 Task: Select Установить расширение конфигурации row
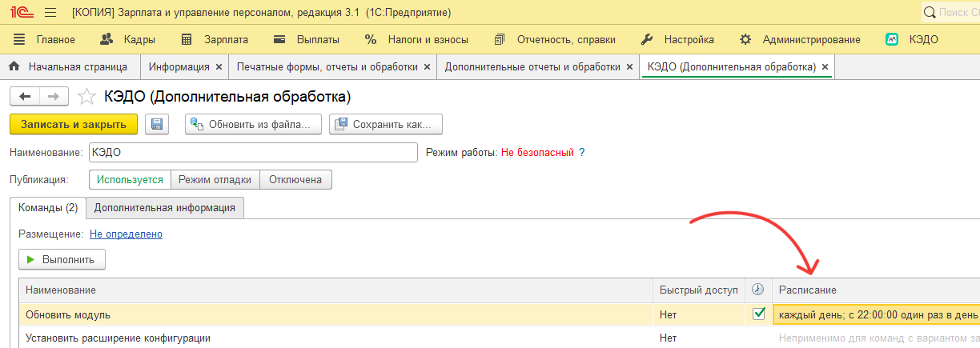click(335, 338)
